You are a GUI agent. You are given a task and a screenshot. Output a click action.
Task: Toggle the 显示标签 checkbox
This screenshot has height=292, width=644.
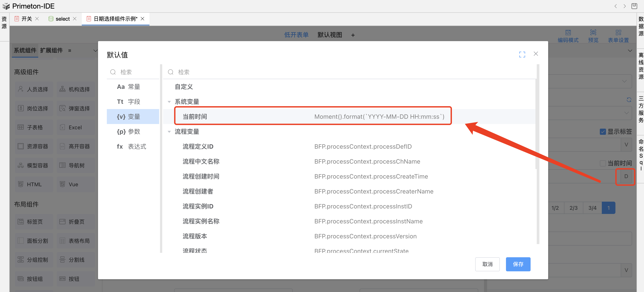tap(602, 131)
